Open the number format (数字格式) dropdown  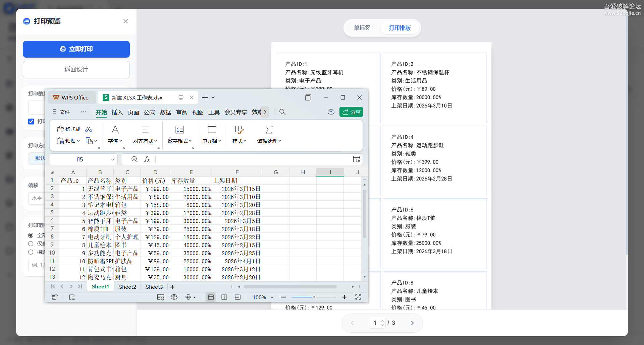tap(179, 141)
